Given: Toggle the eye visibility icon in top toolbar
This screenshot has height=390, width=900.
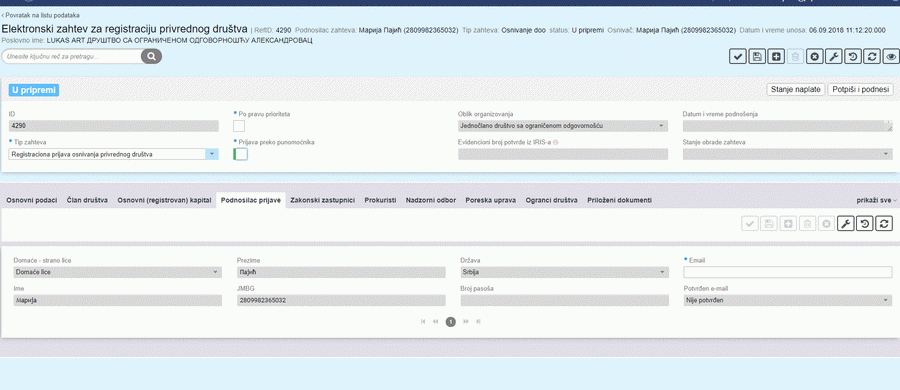Looking at the screenshot, I should point(891,56).
